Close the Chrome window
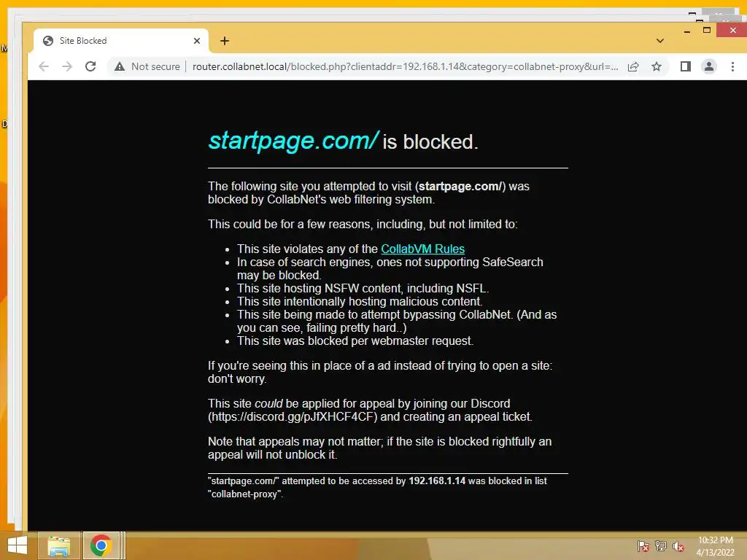This screenshot has width=747, height=560. click(732, 31)
